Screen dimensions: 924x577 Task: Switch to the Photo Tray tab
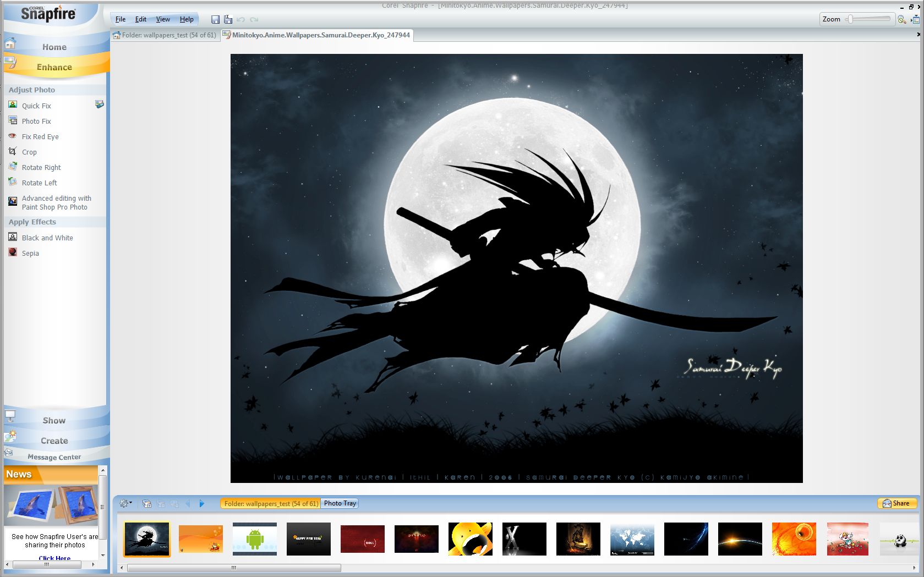(x=340, y=503)
